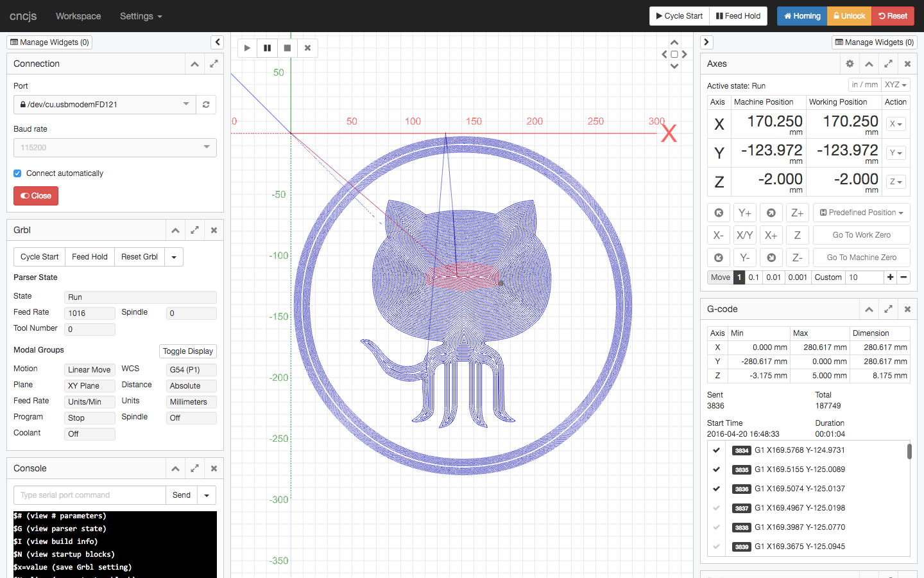
Task: Select the 0.001 move distance
Action: [798, 277]
